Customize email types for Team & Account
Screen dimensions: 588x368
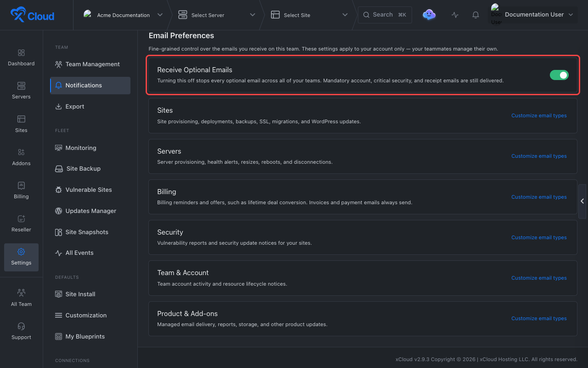(x=539, y=278)
